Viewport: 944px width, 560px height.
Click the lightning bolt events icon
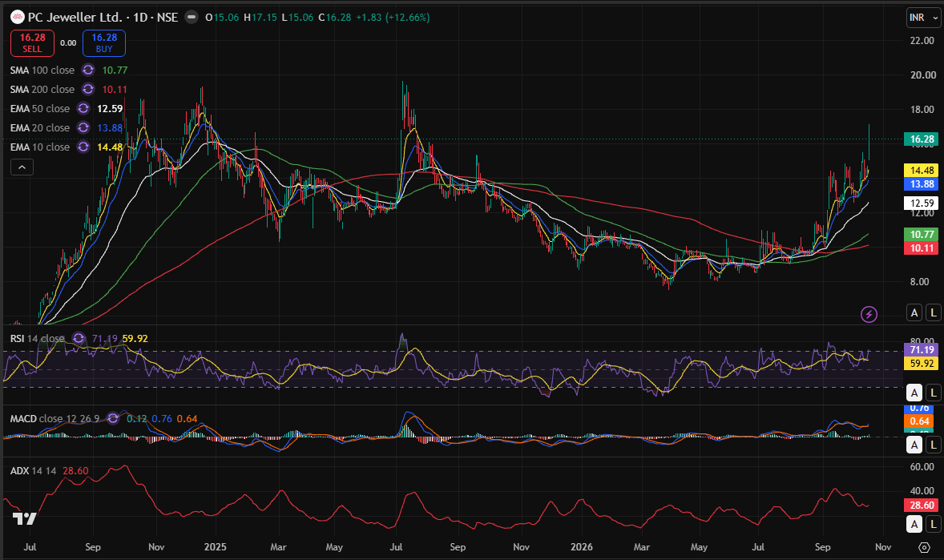869,314
